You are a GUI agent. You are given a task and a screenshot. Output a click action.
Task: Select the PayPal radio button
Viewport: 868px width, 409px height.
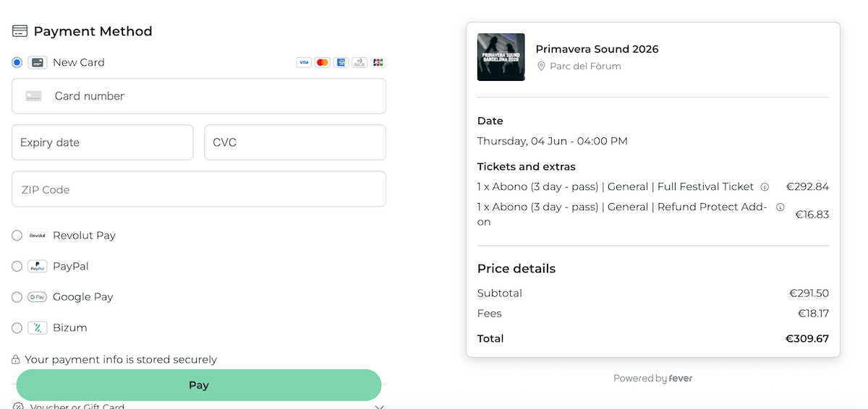pos(17,267)
